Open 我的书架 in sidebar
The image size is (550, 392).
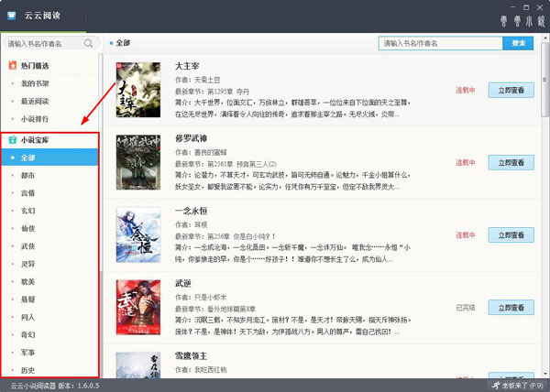coord(35,83)
